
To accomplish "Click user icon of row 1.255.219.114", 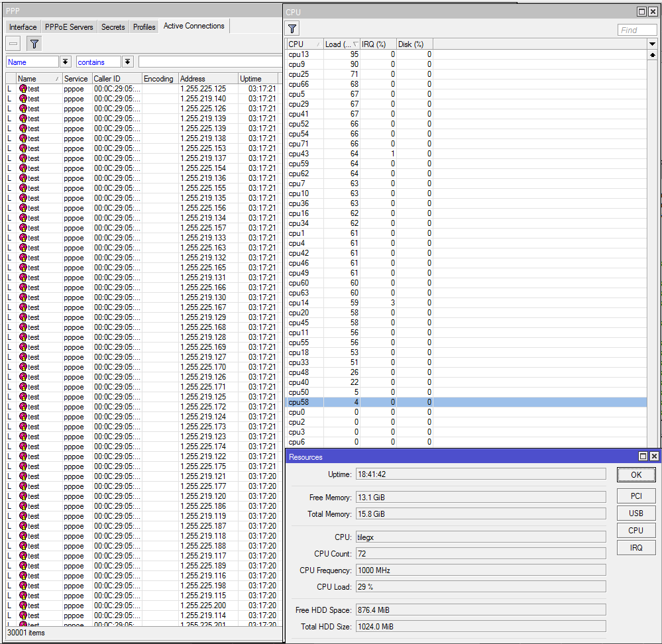I will pyautogui.click(x=23, y=616).
